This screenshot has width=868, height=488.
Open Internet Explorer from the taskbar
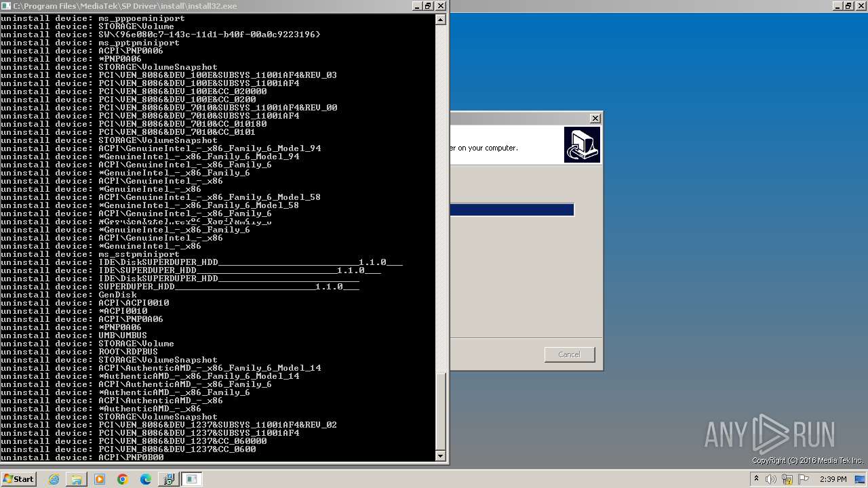coord(54,479)
